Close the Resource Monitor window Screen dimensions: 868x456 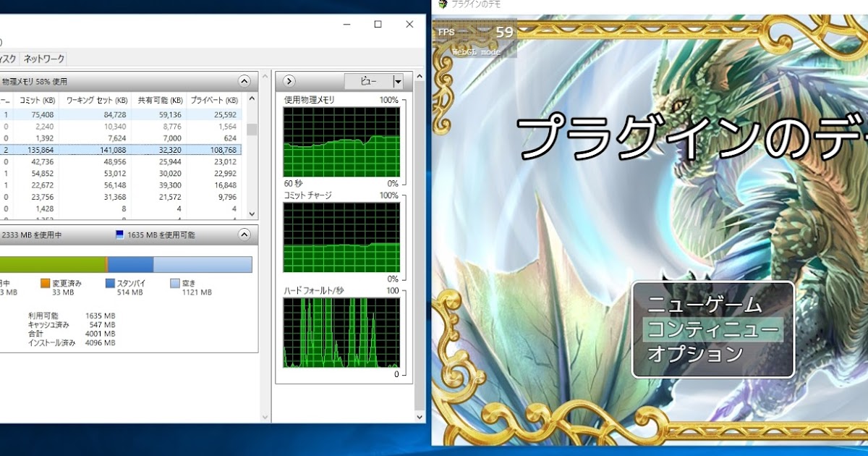pos(410,24)
